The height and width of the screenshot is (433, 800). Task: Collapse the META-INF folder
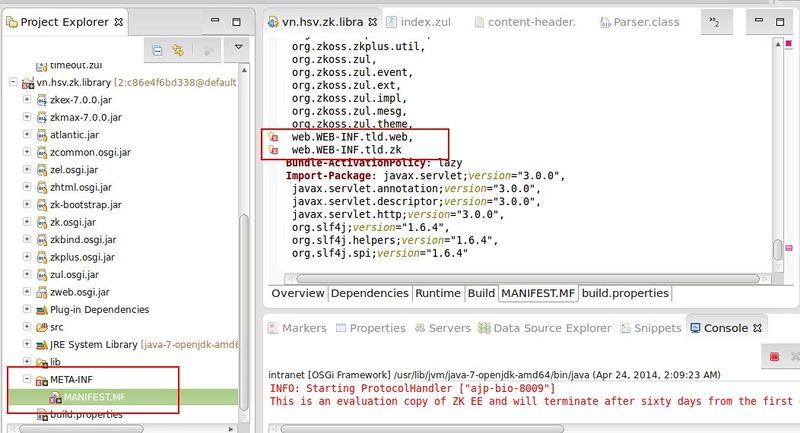click(27, 380)
